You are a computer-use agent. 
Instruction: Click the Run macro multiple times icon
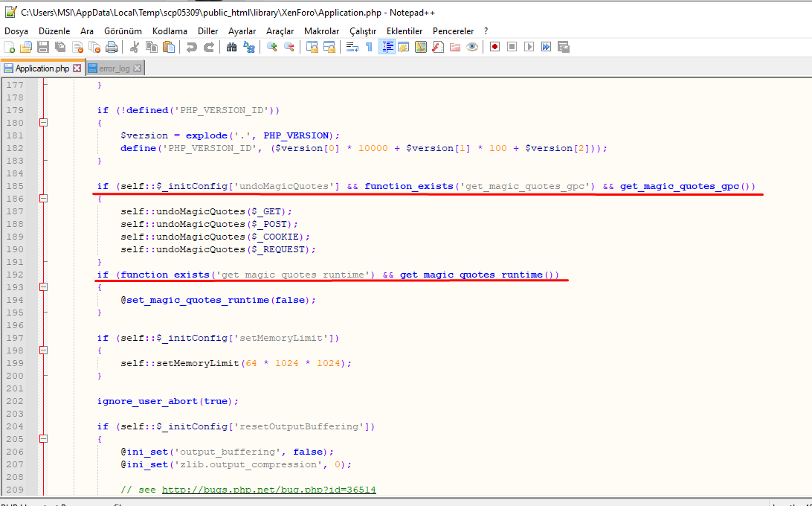point(546,47)
